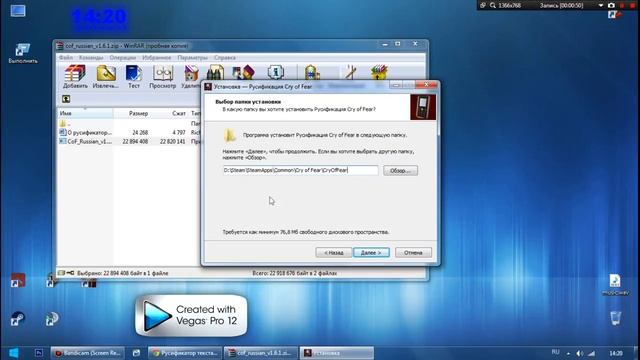Viewport: 640px width, 360px height.
Task: Switch to the Bandicam taskbar button
Action: [x=87, y=353]
